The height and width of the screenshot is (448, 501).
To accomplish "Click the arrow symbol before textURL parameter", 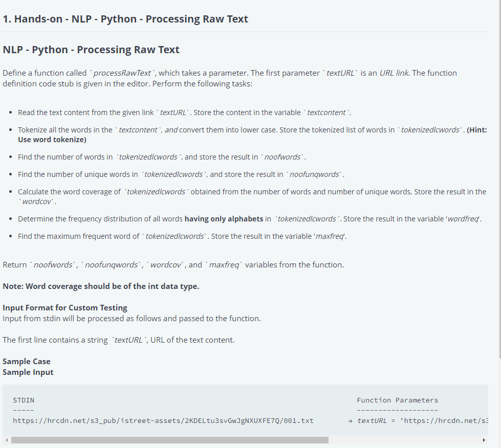I will pyautogui.click(x=350, y=420).
